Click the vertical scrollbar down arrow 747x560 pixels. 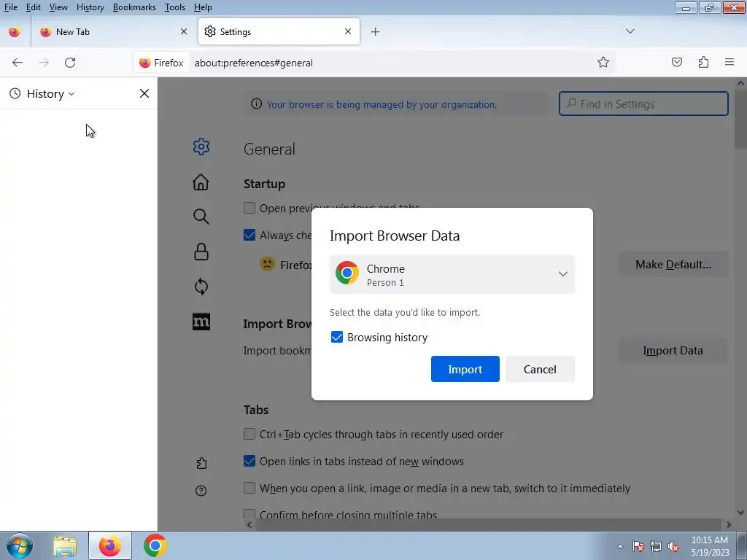pos(741,513)
